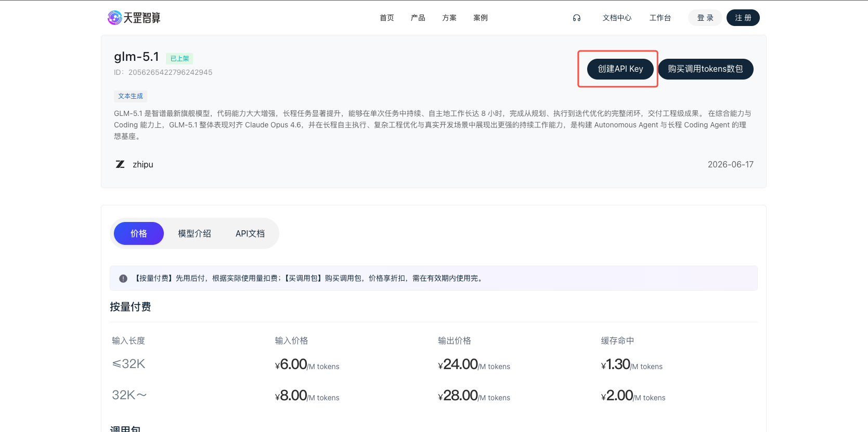868x432 pixels.
Task: Click the date 2026-06-17
Action: click(731, 164)
